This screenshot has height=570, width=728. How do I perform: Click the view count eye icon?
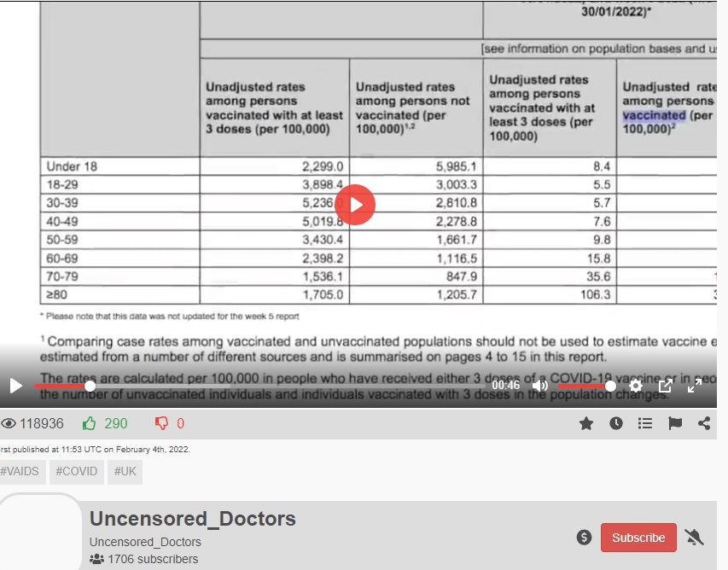9,423
